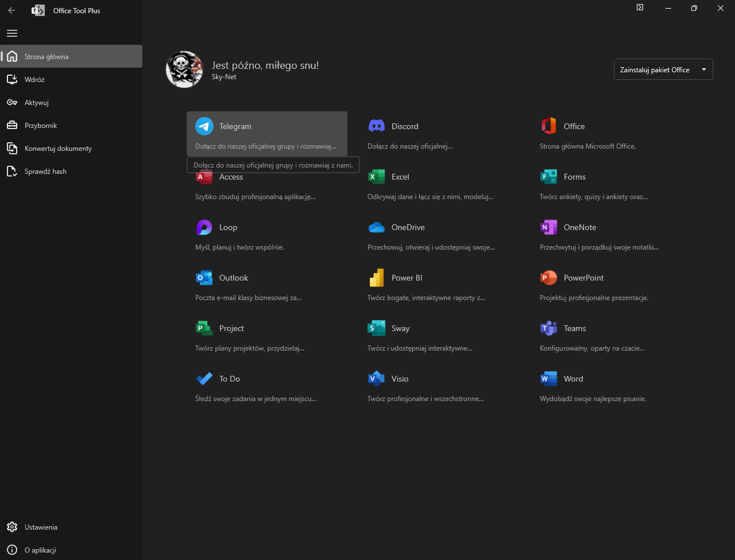Open the Sprawdź hash page
735x560 pixels.
(71, 171)
